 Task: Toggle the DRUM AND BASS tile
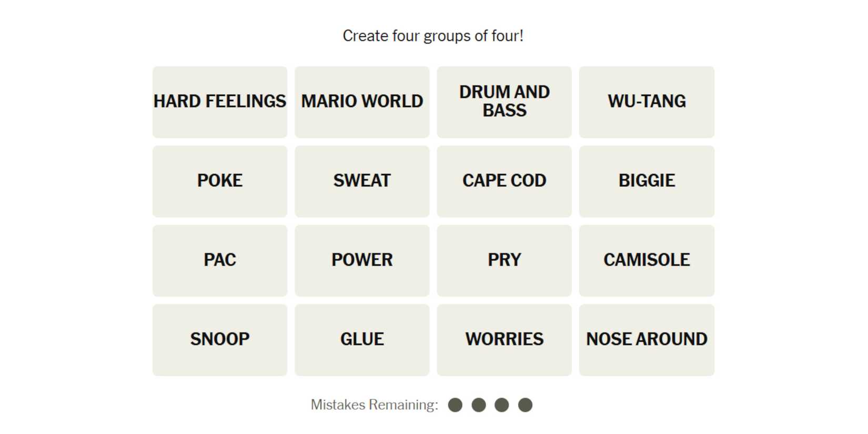click(x=504, y=102)
